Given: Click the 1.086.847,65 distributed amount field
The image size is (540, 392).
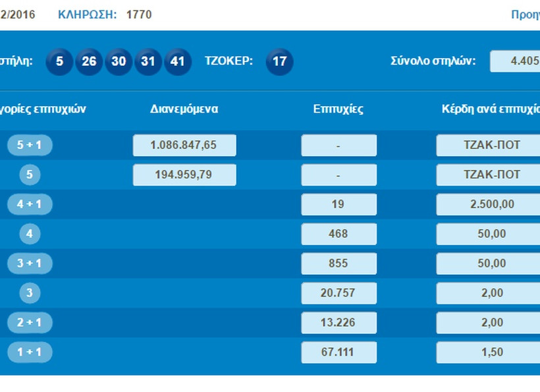Looking at the screenshot, I should 184,146.
